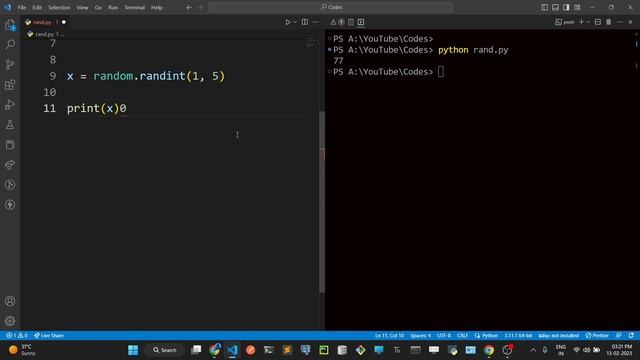Open the Testing flask view
Image resolution: width=640 pixels, height=360 pixels.
[x=10, y=125]
